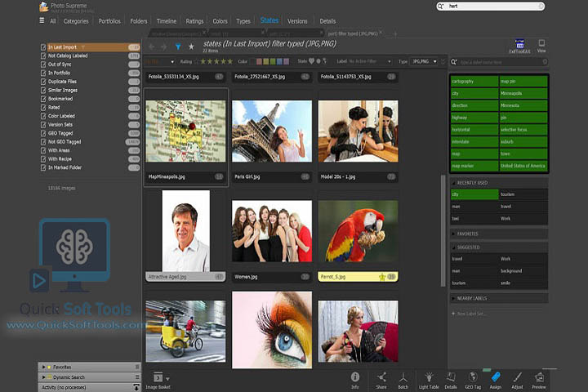This screenshot has height=392, width=588.
Task: Click the 'tourism' recently used label
Action: [523, 194]
